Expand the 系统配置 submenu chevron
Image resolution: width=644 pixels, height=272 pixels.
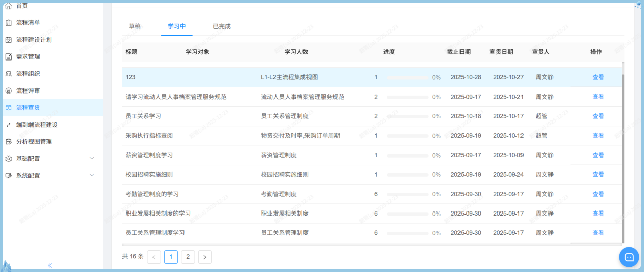(x=92, y=175)
